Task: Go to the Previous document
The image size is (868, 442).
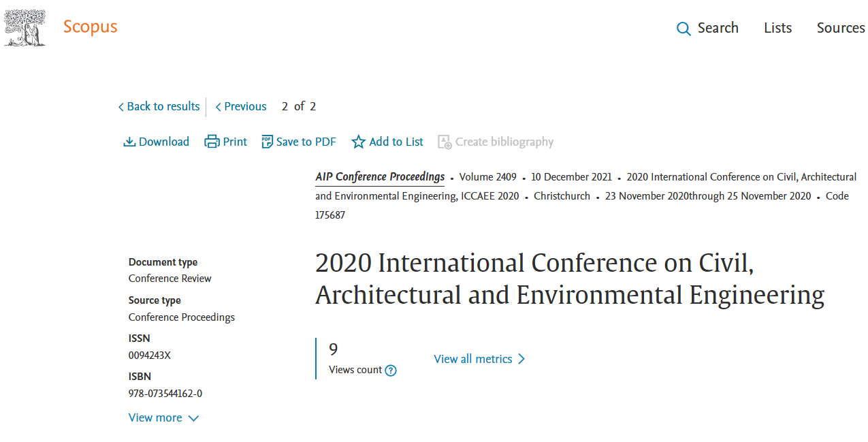Action: (x=241, y=106)
